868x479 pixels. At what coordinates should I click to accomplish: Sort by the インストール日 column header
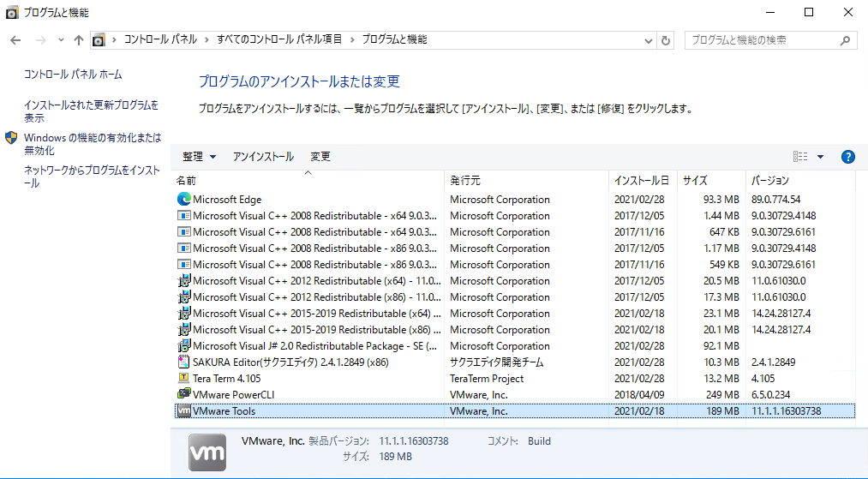pyautogui.click(x=642, y=181)
